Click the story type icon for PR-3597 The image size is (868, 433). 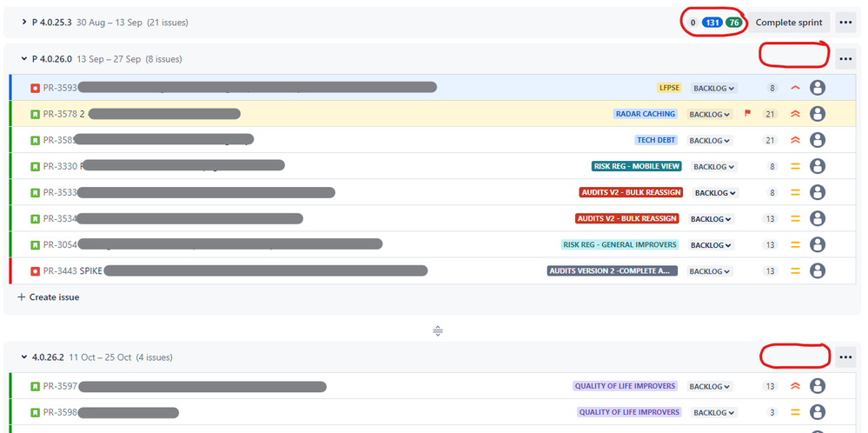[x=36, y=386]
